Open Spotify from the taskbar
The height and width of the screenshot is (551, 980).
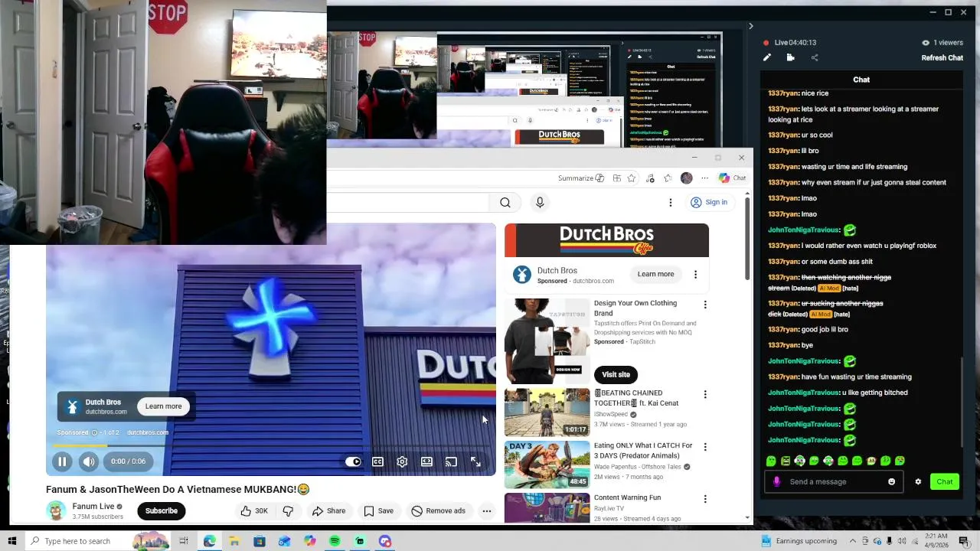pos(335,541)
